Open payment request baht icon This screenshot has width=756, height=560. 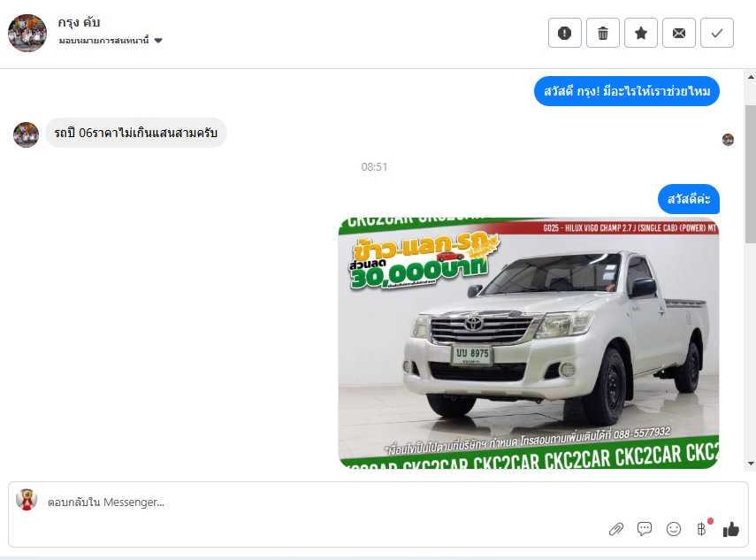(702, 529)
